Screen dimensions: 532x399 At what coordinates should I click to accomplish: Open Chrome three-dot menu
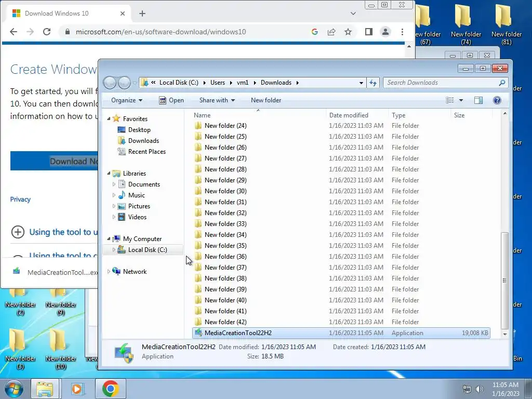(x=403, y=32)
